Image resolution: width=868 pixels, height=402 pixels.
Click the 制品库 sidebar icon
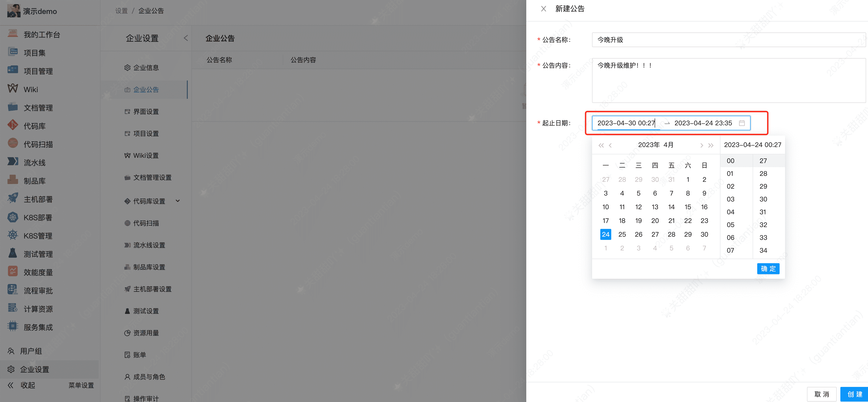pyautogui.click(x=13, y=180)
